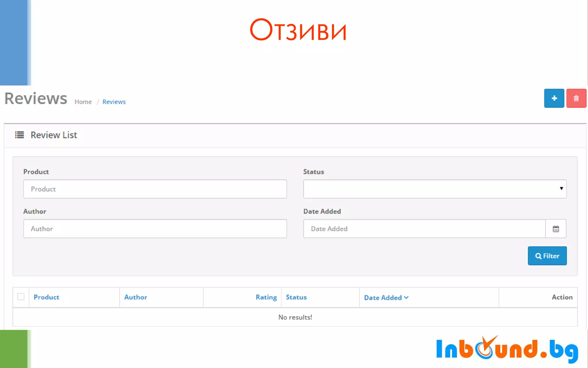Viewport: 588px width, 368px height.
Task: Focus the Product filter input field
Action: pyautogui.click(x=155, y=189)
